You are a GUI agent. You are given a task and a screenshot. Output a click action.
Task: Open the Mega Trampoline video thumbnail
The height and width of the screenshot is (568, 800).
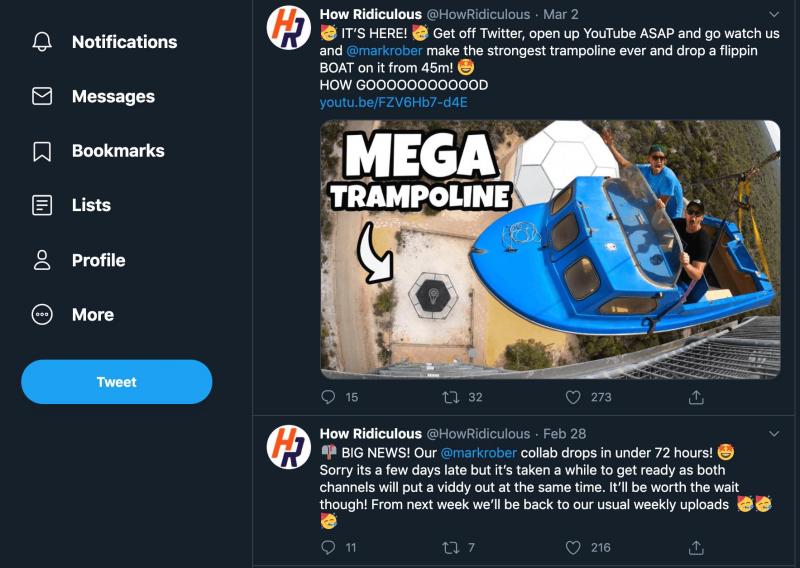point(550,250)
